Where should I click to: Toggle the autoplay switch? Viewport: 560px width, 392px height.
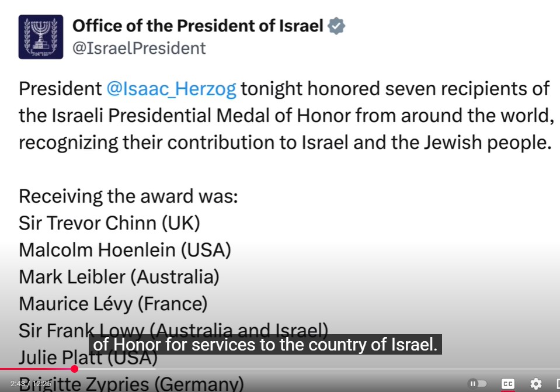click(x=477, y=384)
